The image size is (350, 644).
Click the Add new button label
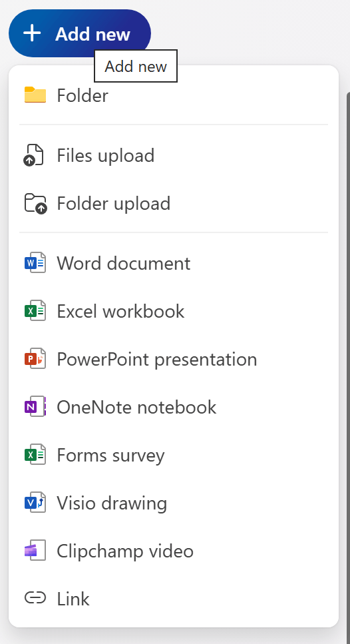[92, 34]
